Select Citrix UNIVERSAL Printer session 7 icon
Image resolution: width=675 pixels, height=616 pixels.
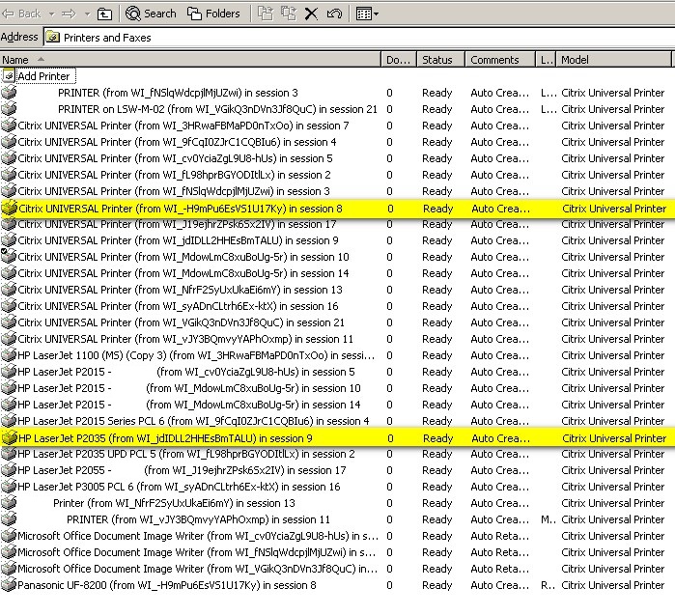9,125
